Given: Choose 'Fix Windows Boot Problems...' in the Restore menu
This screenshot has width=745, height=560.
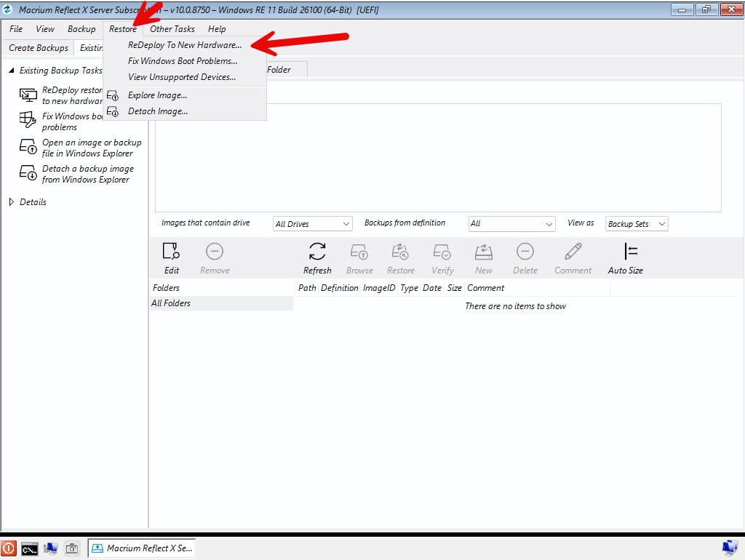Looking at the screenshot, I should (x=183, y=61).
